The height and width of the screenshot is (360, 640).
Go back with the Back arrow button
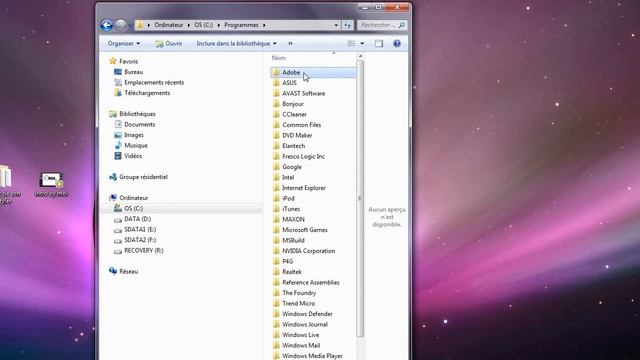[x=107, y=25]
